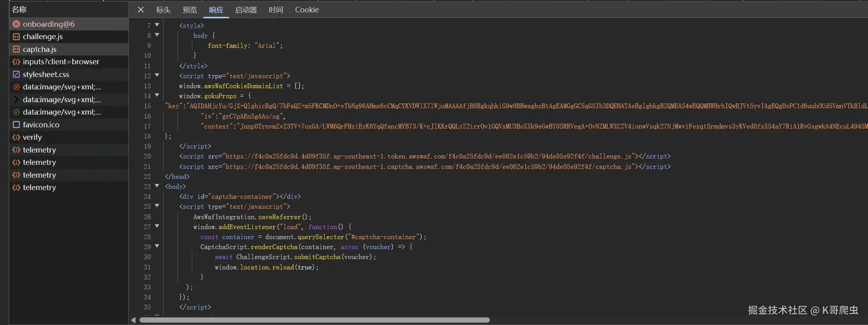This screenshot has height=325, width=868.
Task: Collapse the script block on line 25
Action: tap(157, 206)
